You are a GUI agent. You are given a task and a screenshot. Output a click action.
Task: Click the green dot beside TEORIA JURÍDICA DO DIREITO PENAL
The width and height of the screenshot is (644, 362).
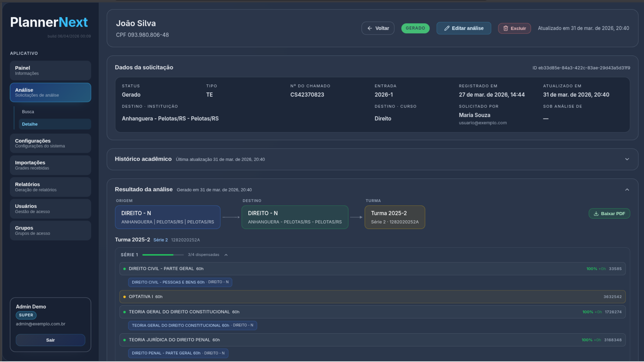[x=124, y=340]
